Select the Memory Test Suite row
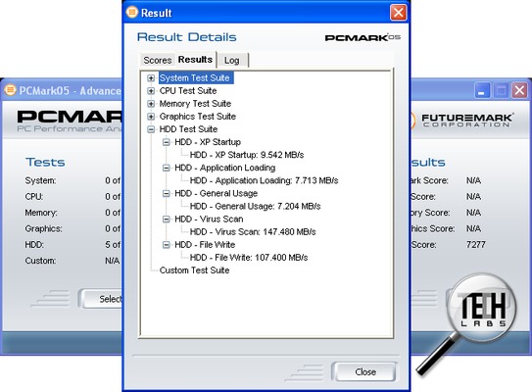The width and height of the screenshot is (532, 392). click(195, 104)
